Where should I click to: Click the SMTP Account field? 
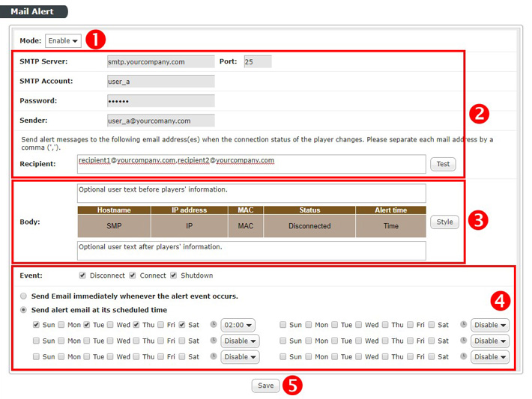pyautogui.click(x=161, y=82)
